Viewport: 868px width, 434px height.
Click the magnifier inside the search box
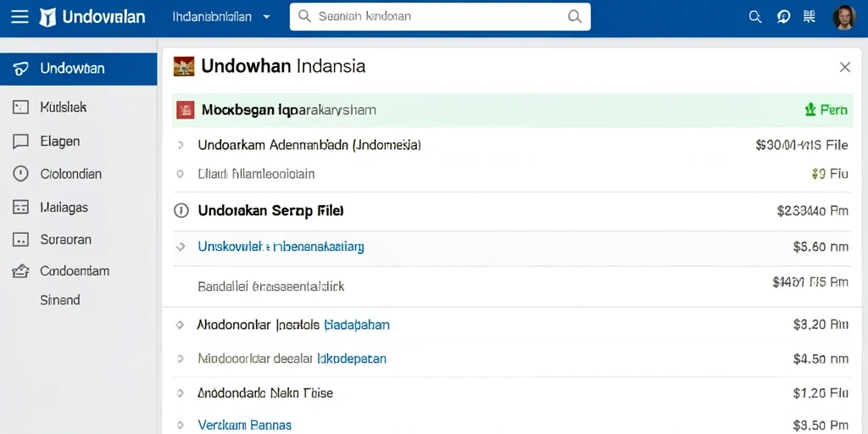click(576, 17)
